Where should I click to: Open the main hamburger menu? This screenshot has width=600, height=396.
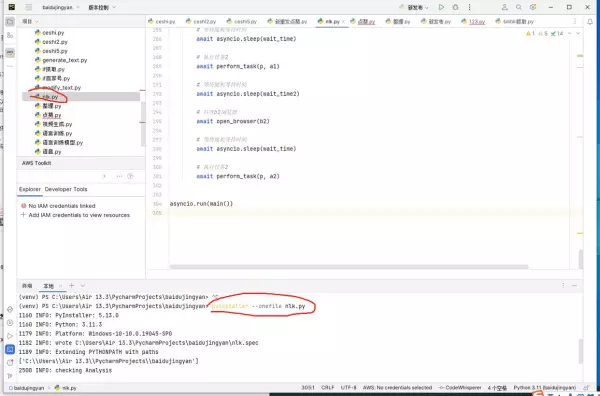29,7
